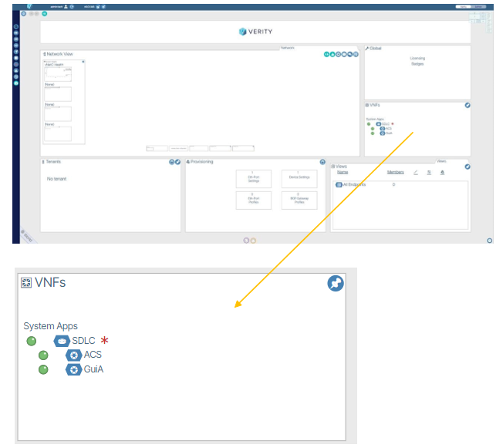Open the BGP Gateway Profiles tile
The height and width of the screenshot is (448, 496).
[x=299, y=200]
